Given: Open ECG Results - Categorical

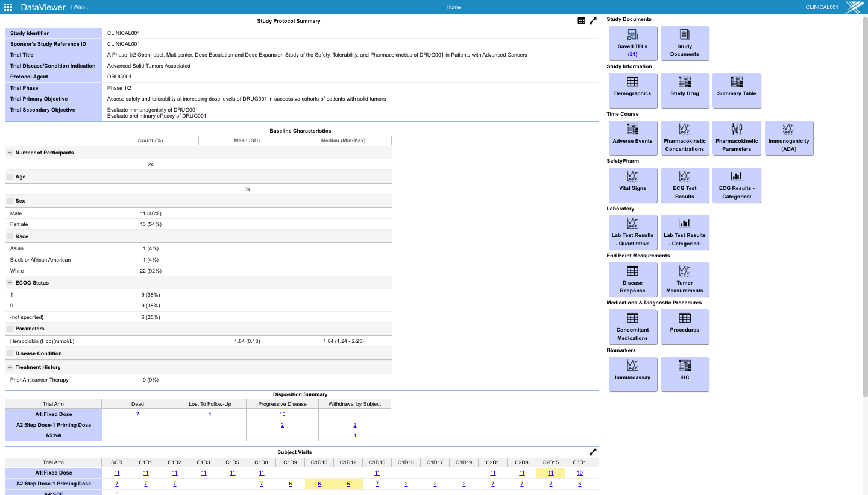Looking at the screenshot, I should (x=737, y=185).
